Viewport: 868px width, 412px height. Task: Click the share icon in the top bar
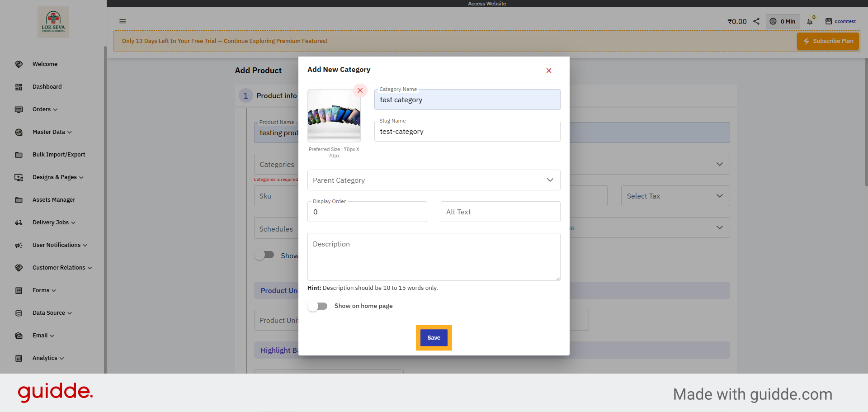(x=756, y=21)
